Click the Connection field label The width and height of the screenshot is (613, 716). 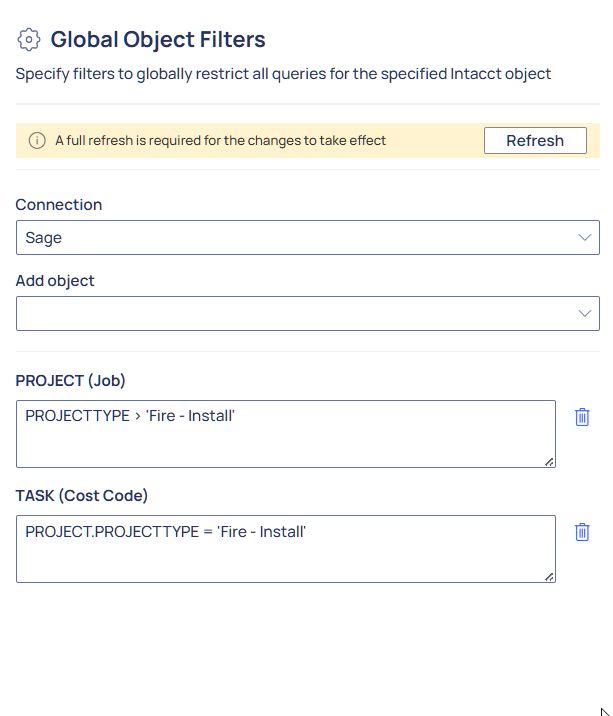pos(59,205)
